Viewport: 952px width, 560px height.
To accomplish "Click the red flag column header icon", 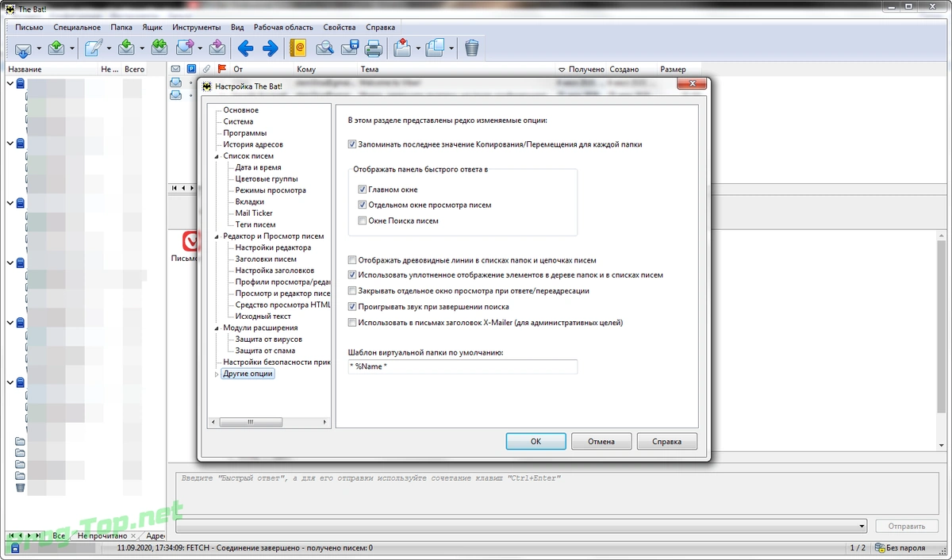I will 221,70.
